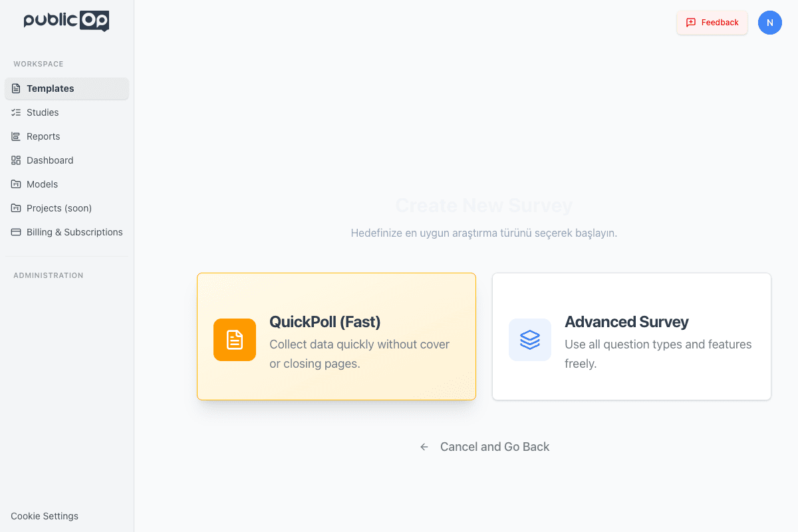Click the orange QuickPoll document icon
Image resolution: width=798 pixels, height=532 pixels.
pos(235,340)
